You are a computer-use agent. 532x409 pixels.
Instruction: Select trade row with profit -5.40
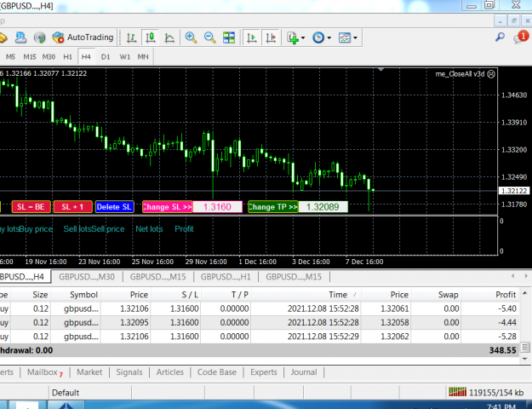point(260,308)
